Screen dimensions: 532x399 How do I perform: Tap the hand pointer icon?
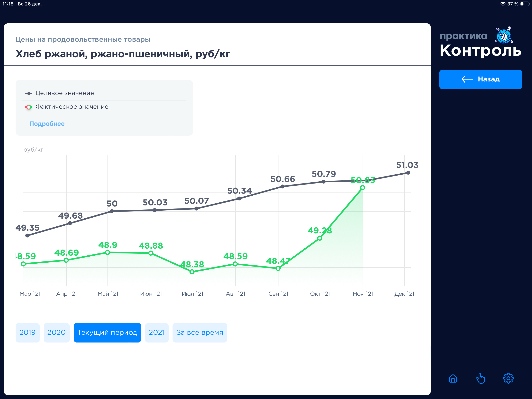point(480,379)
